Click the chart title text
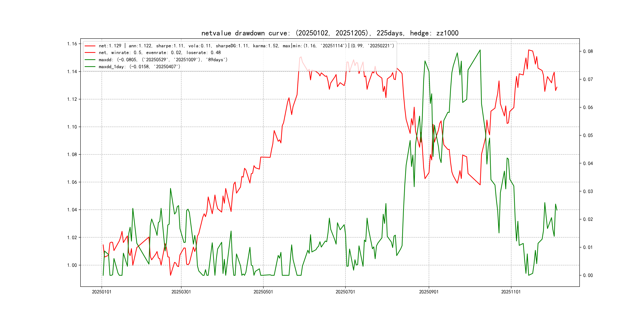The width and height of the screenshot is (644, 322). tap(330, 33)
